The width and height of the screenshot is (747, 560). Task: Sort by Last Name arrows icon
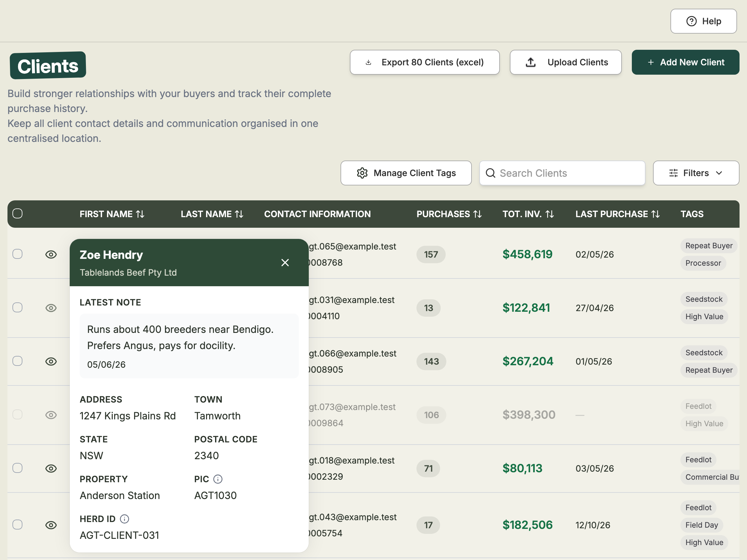pos(239,214)
